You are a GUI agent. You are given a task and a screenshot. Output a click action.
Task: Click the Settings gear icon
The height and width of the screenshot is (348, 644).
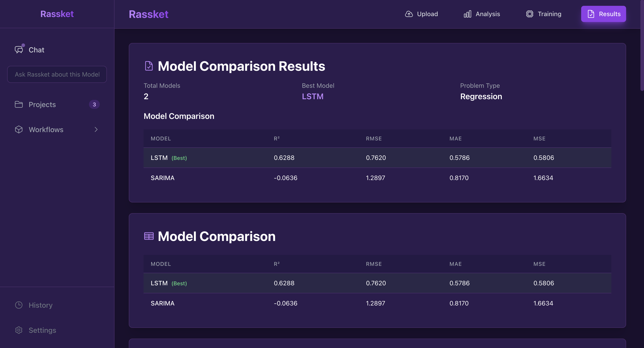pyautogui.click(x=19, y=330)
